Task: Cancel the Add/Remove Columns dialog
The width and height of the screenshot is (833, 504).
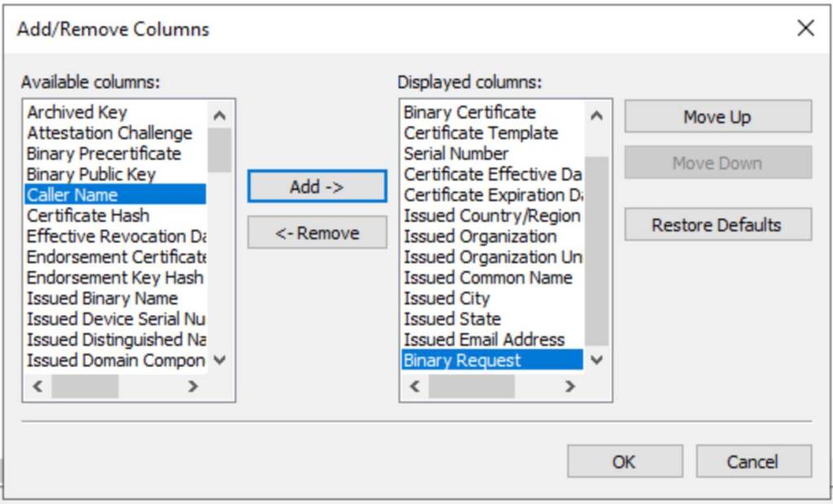Action: click(752, 462)
